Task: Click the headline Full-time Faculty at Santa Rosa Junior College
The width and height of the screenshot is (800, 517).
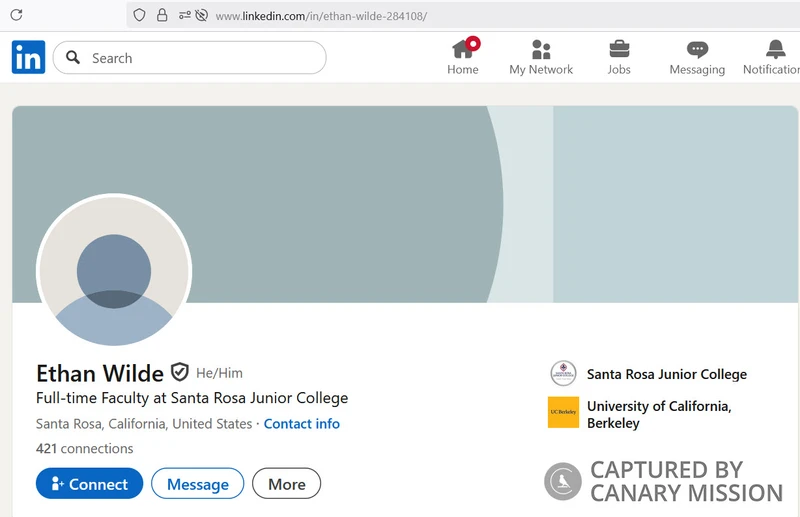Action: coord(192,398)
